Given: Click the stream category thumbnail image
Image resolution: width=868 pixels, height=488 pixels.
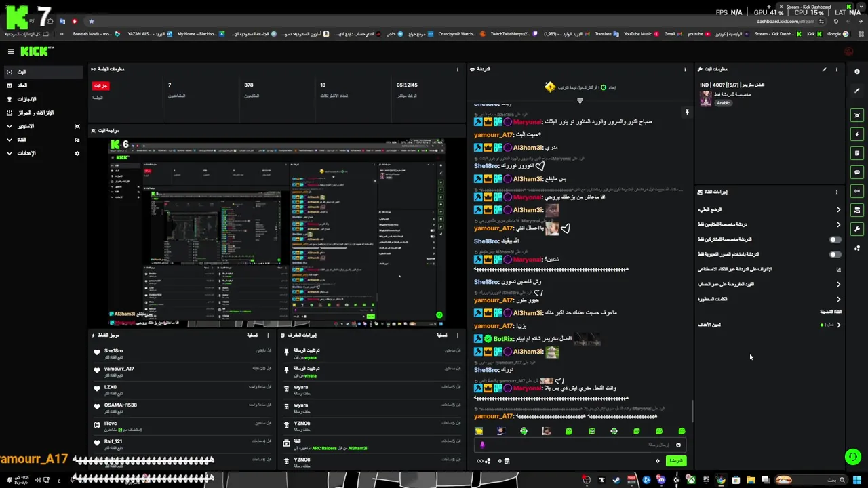Looking at the screenshot, I should point(706,98).
